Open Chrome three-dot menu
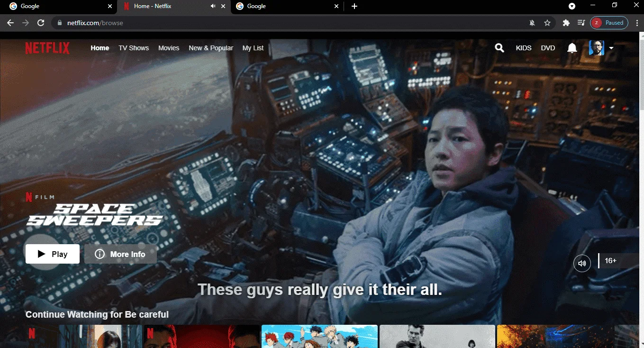The image size is (644, 348). pos(637,23)
